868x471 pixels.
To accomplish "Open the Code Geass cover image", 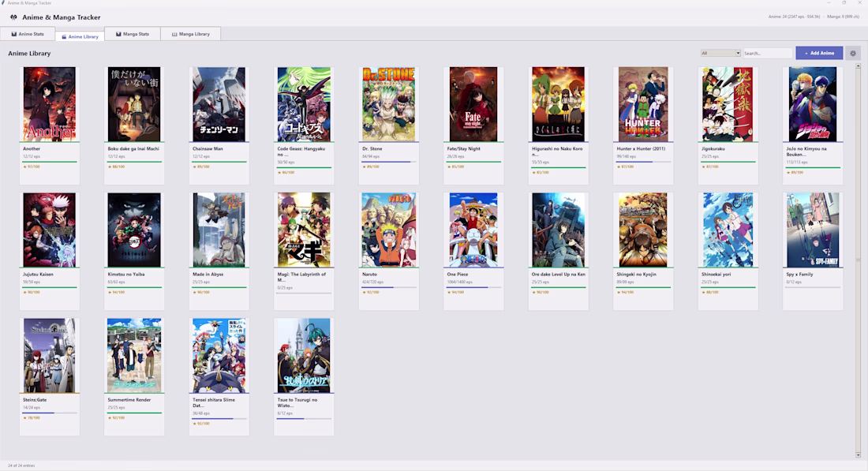I will tap(304, 104).
